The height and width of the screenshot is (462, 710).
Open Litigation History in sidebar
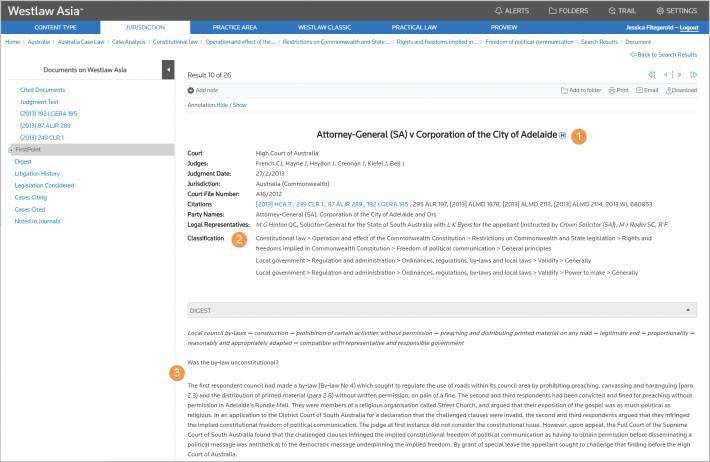pos(37,173)
